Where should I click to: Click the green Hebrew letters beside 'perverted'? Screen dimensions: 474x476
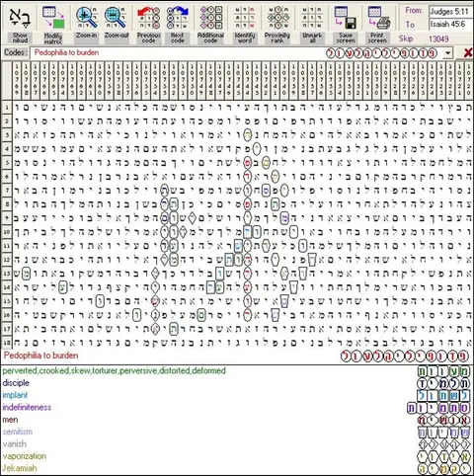(443, 371)
